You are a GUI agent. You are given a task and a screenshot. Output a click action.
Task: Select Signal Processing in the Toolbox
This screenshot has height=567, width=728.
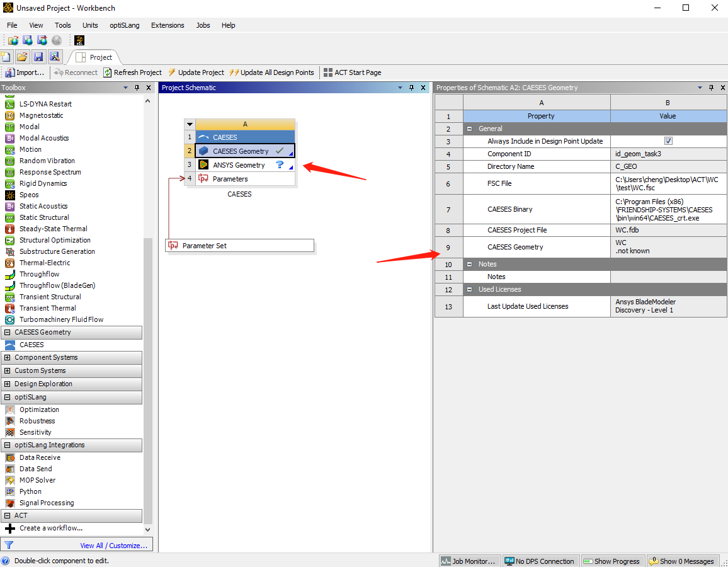pyautogui.click(x=47, y=503)
